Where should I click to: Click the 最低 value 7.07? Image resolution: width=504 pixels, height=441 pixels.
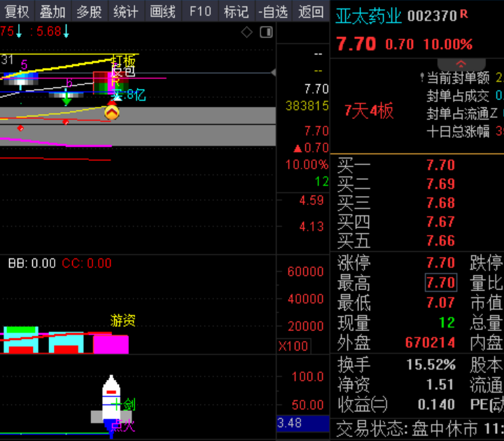click(441, 303)
